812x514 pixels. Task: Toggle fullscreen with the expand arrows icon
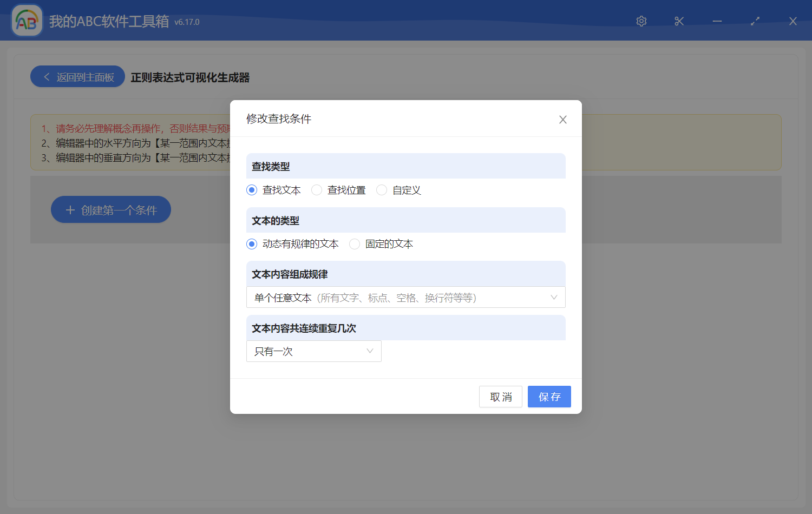tap(755, 21)
